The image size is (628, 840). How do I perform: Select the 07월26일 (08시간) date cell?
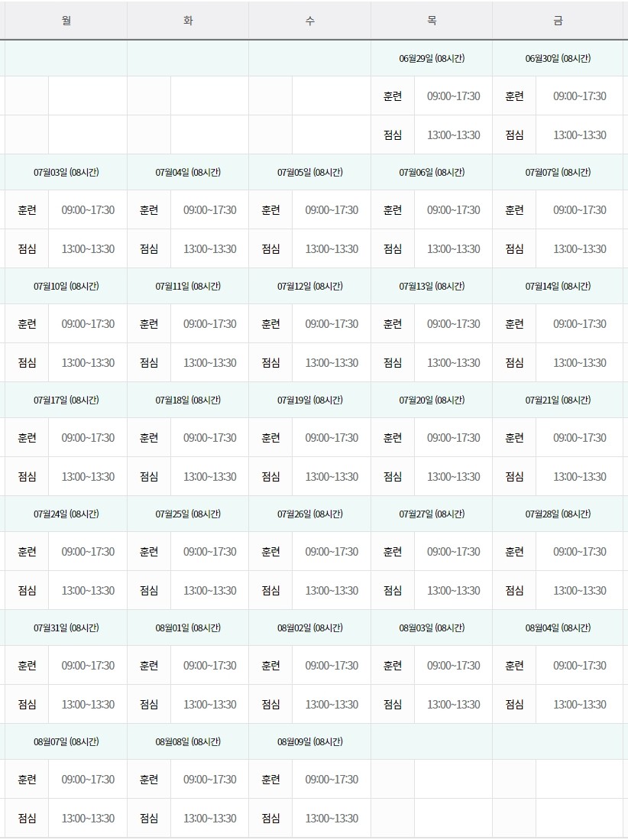309,514
